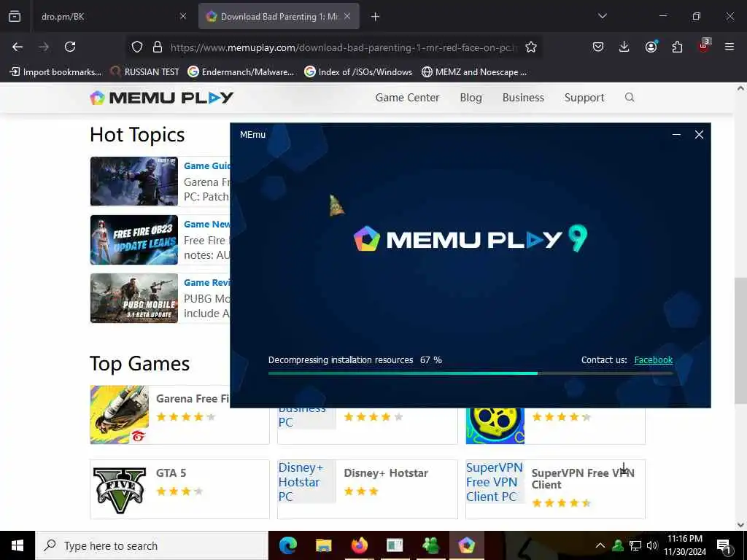
Task: Open Garena Free Fire game guide thumbnail
Action: coord(134,181)
